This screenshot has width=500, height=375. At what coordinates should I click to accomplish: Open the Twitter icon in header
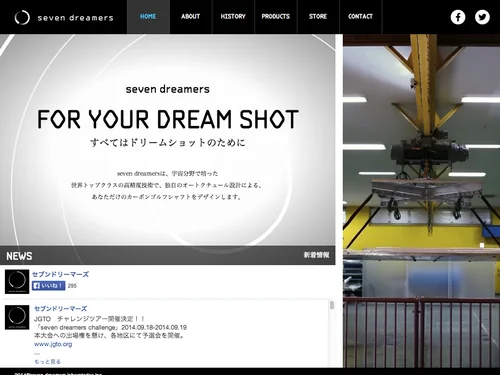click(x=482, y=17)
